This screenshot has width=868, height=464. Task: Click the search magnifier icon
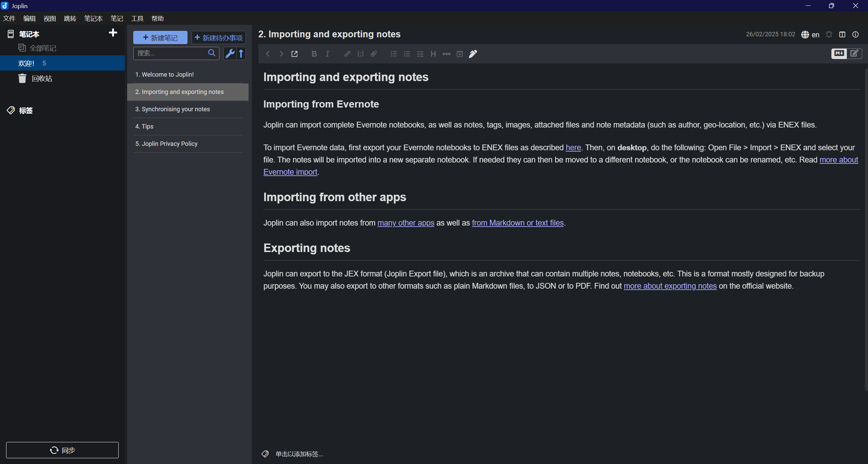(x=212, y=53)
